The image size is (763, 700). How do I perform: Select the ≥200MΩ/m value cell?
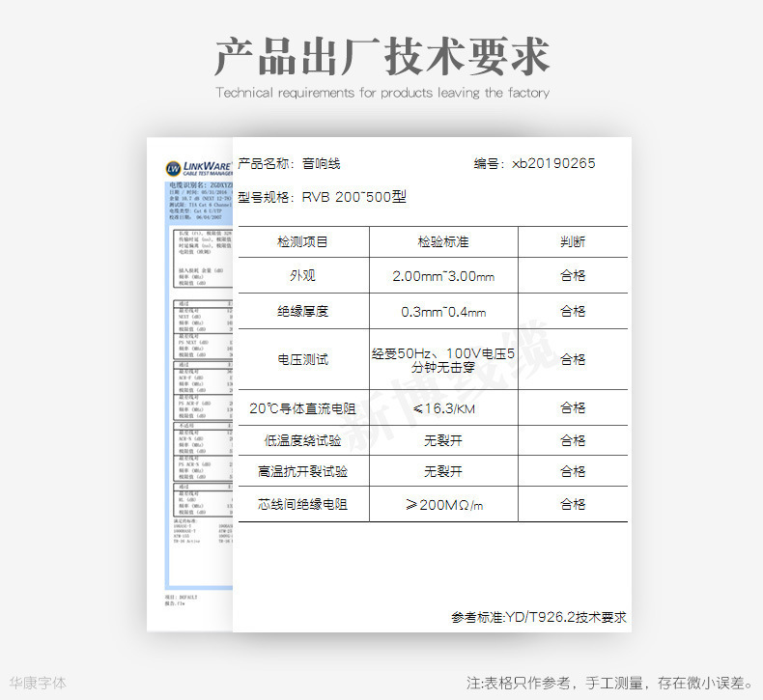[444, 505]
